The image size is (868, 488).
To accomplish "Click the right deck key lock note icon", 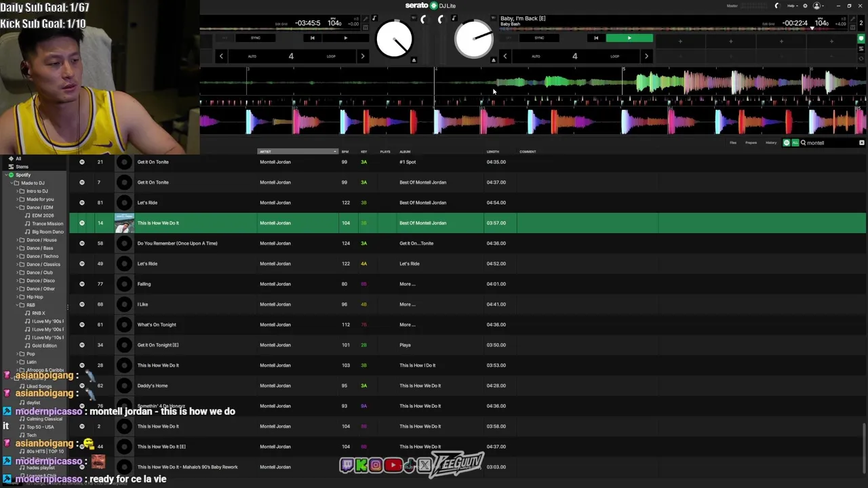I will coord(454,18).
